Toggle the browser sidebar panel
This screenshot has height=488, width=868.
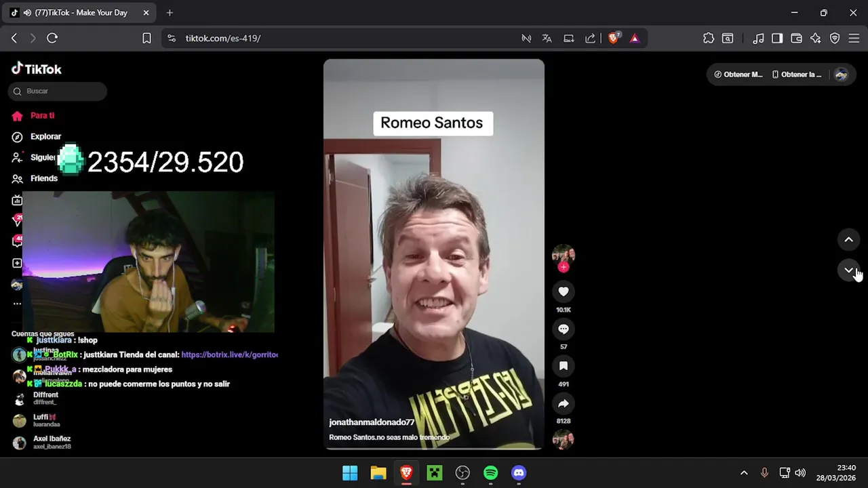(x=777, y=38)
